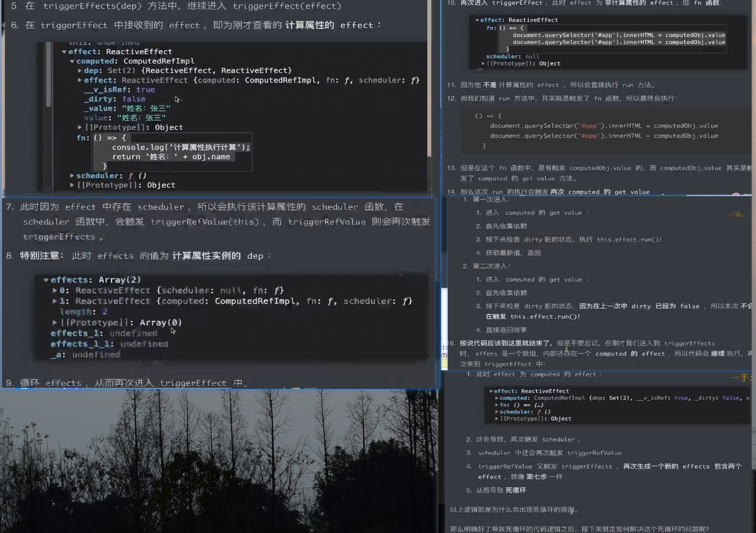The height and width of the screenshot is (533, 756).
Task: Click the _dirty: false property row
Action: [115, 99]
